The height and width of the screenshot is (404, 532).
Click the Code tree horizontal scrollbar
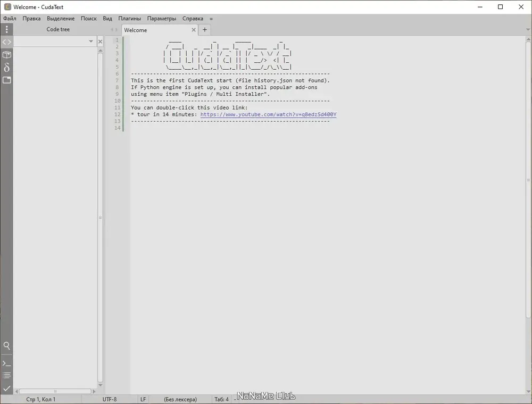55,391
